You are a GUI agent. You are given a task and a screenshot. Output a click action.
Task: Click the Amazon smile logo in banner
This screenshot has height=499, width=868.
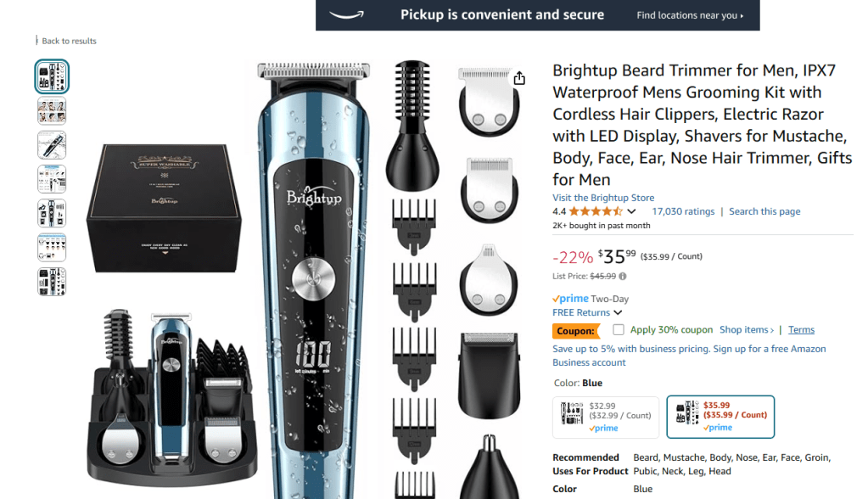coord(346,14)
